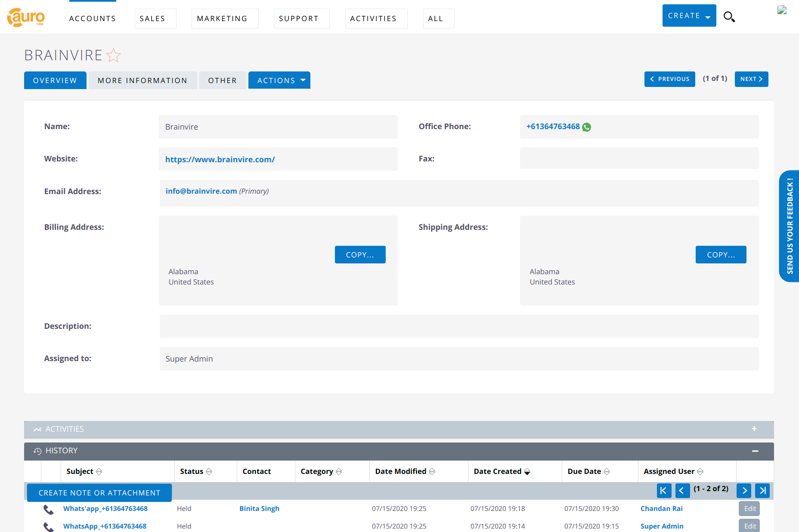Image resolution: width=799 pixels, height=532 pixels.
Task: Click the Auro CRM logo
Action: pos(26,17)
